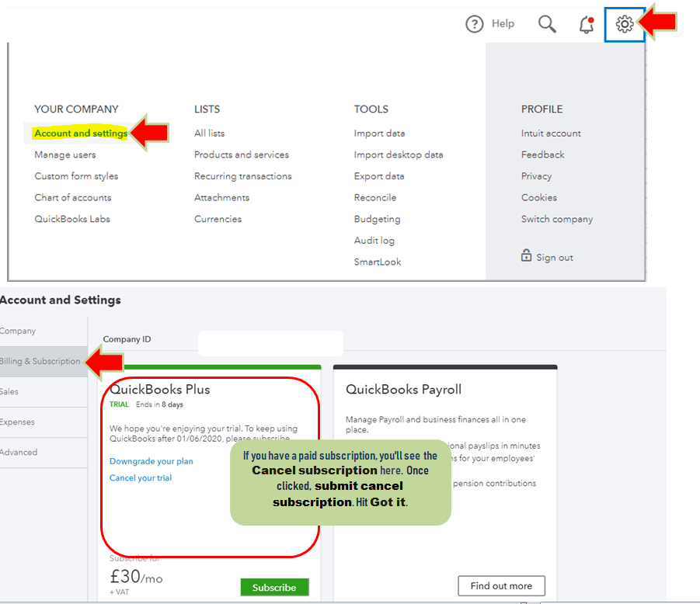Click the LISTS column heading
The height and width of the screenshot is (604, 700).
[207, 109]
